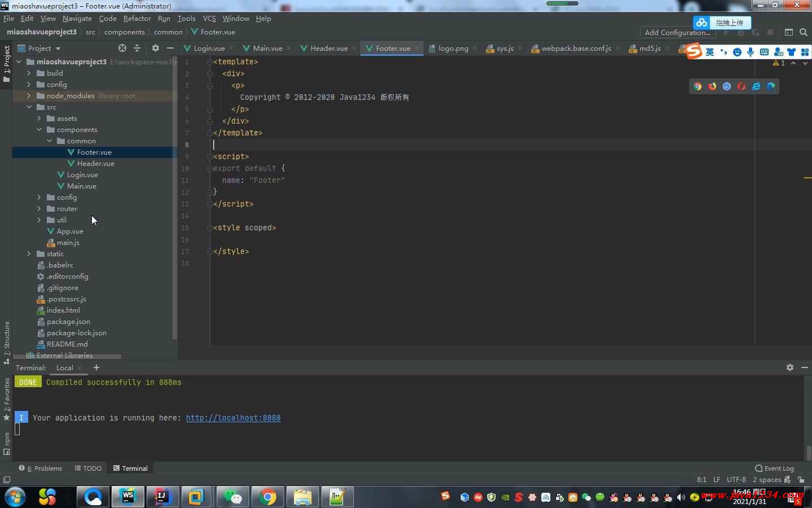Open the 6: Problems tool window button

click(41, 468)
